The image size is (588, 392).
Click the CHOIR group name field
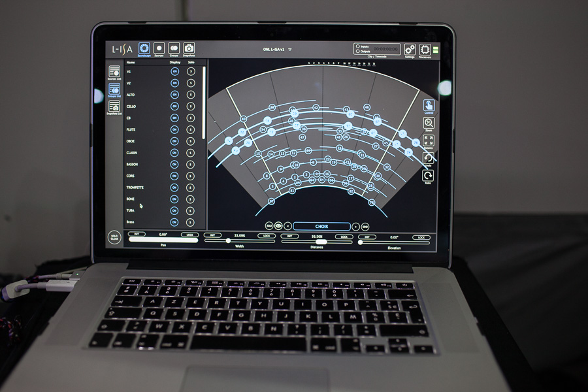321,226
